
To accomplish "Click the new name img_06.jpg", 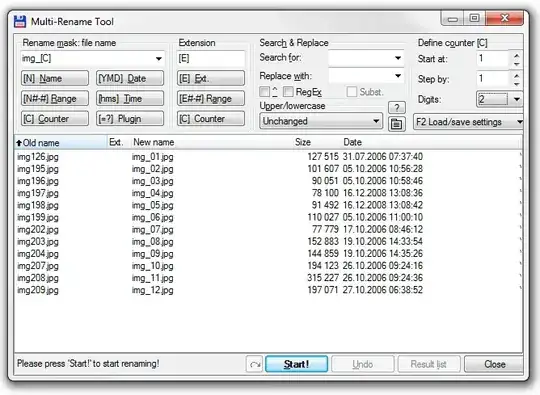I will click(153, 217).
